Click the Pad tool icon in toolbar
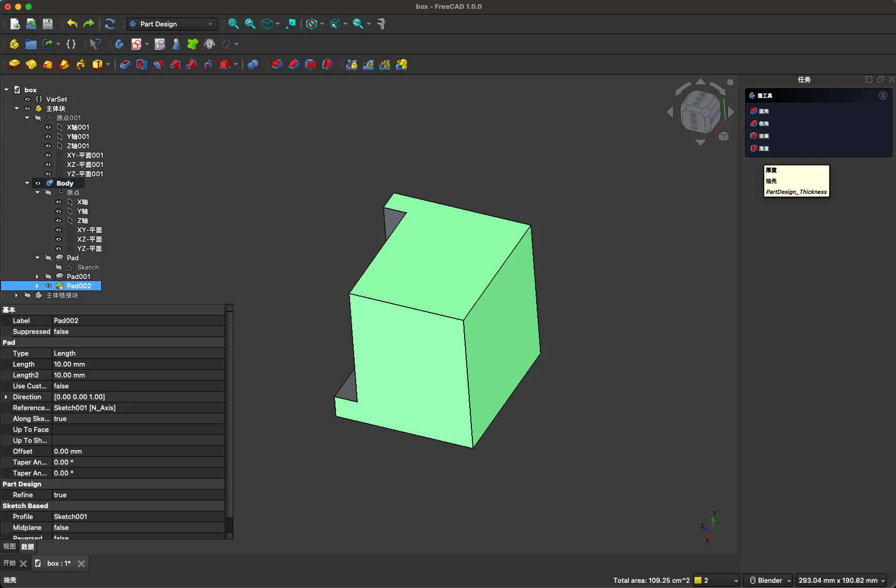The width and height of the screenshot is (896, 588). tap(15, 65)
